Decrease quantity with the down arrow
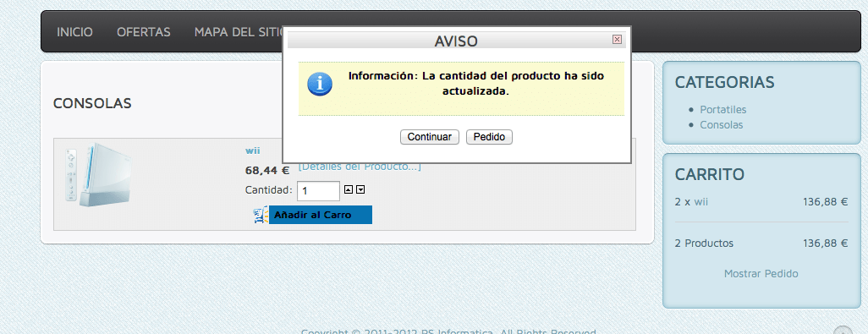868x334 pixels. tap(360, 189)
